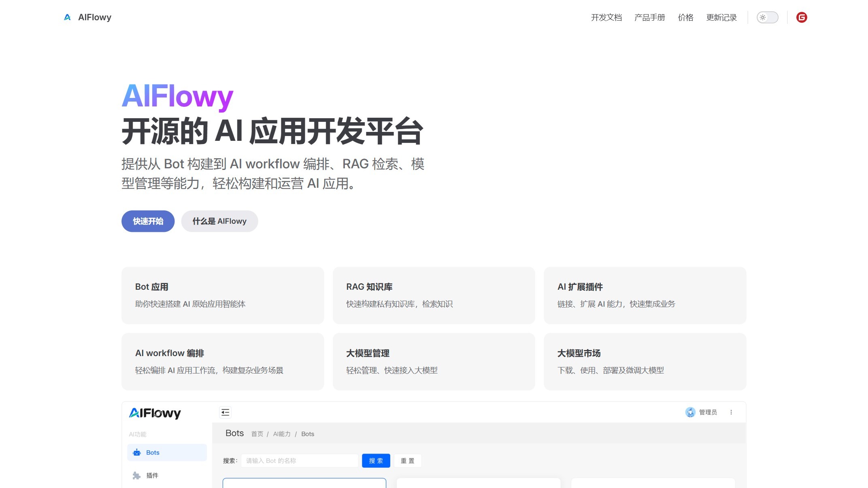Click the 什么是 AIFlowy button
Viewport: 868px width, 488px height.
pyautogui.click(x=219, y=221)
